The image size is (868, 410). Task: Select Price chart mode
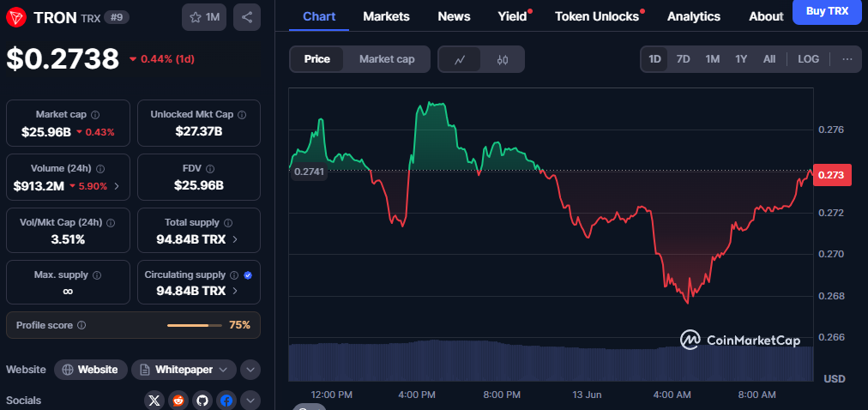click(317, 59)
